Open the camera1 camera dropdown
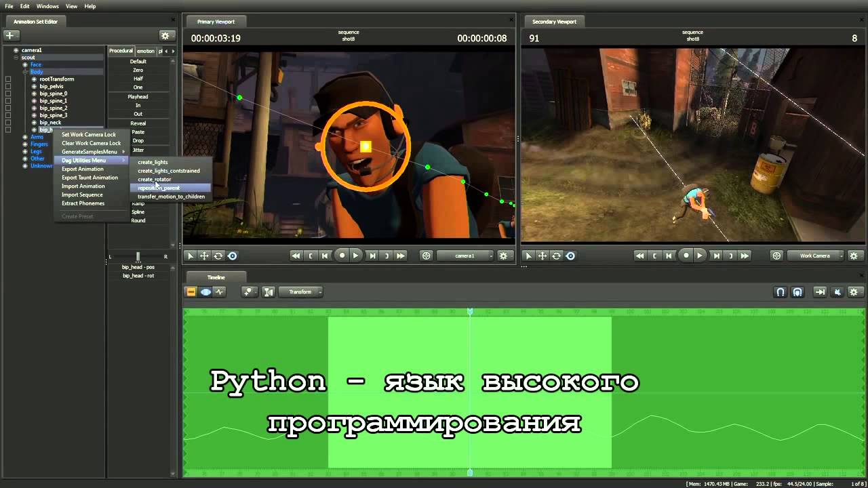868x488 pixels. tap(465, 256)
